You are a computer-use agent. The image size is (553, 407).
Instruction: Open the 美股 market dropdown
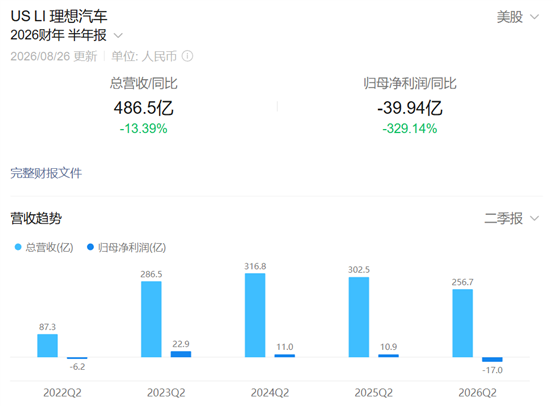click(518, 17)
